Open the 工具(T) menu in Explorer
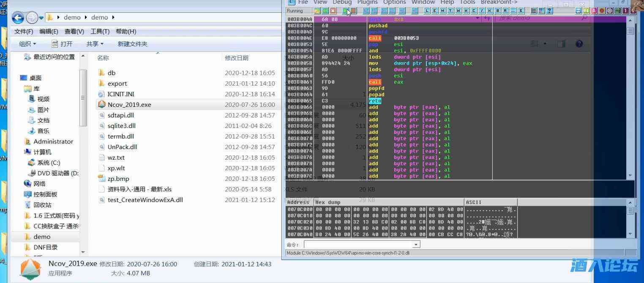 [100, 31]
